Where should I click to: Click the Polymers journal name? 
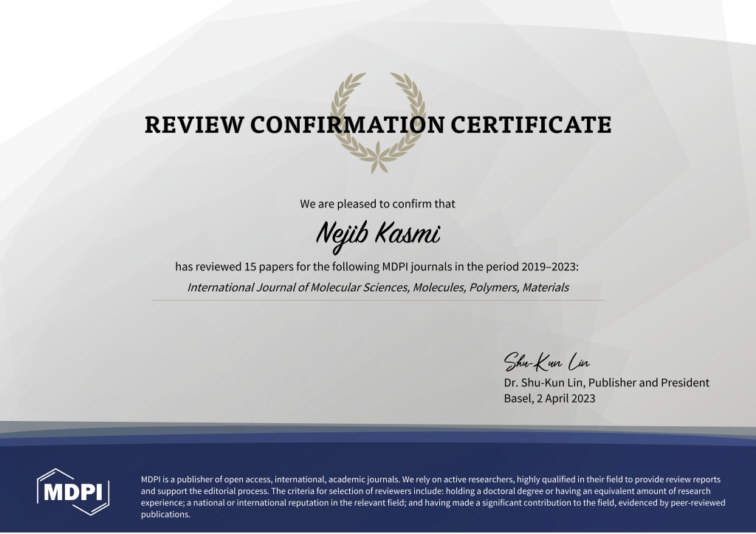pyautogui.click(x=494, y=287)
